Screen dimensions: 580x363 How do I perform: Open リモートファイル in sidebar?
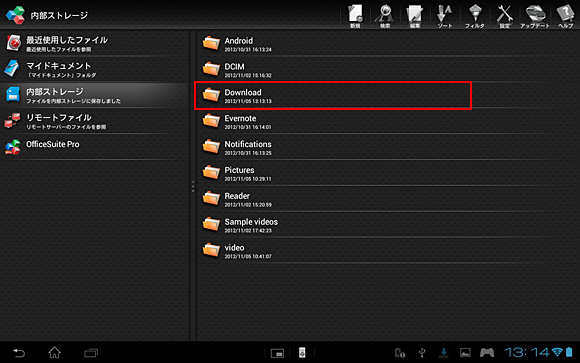tap(95, 121)
